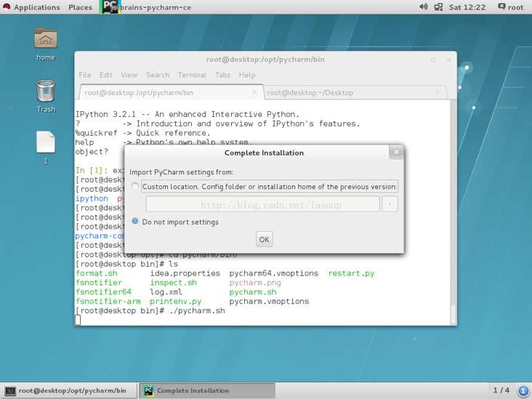Image resolution: width=532 pixels, height=399 pixels.
Task: Click the OK button in Complete Installation dialog
Action: [x=264, y=239]
